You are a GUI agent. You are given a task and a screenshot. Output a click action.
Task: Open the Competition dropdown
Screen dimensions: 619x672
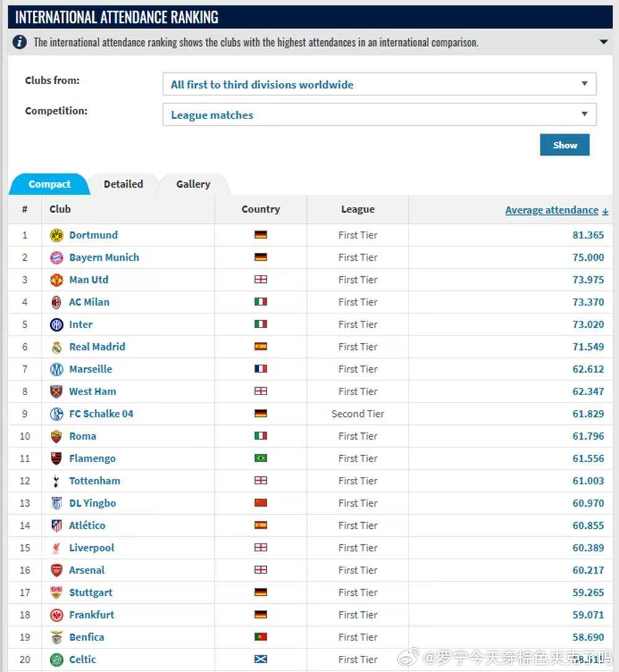[379, 115]
